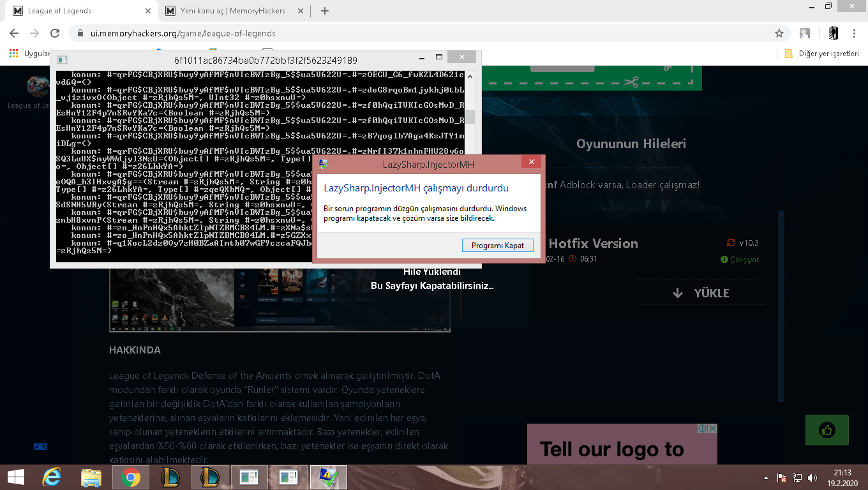This screenshot has width=868, height=490.
Task: Open Diğer yer işaretleri bookmarks folder
Action: coord(822,54)
